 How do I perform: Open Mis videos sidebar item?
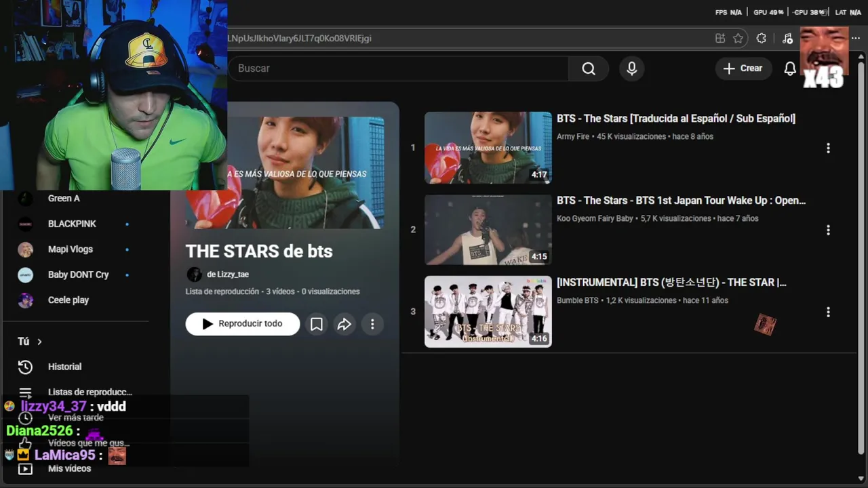point(69,468)
